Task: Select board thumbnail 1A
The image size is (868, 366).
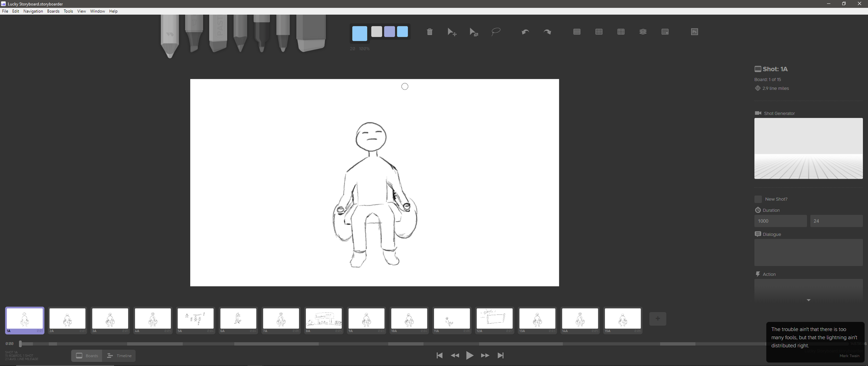Action: [25, 320]
